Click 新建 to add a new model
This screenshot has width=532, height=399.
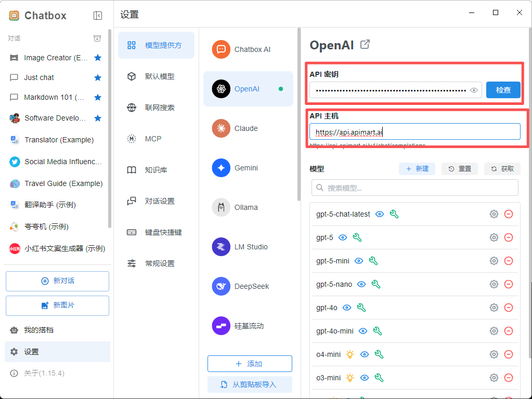click(x=417, y=169)
